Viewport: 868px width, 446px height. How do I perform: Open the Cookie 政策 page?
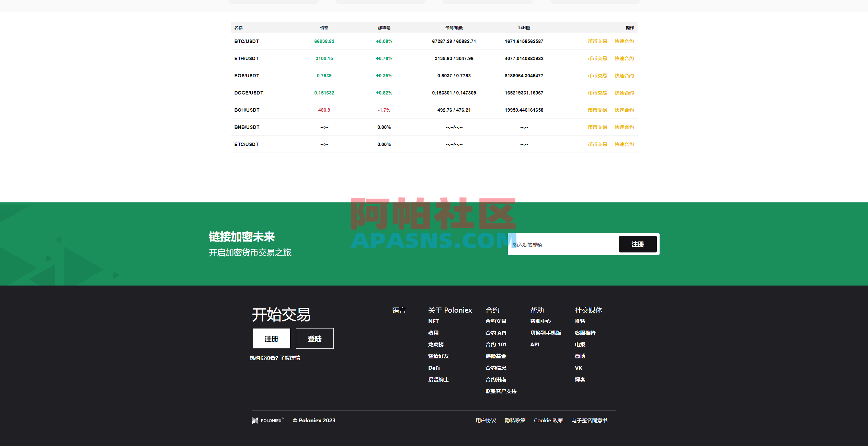pyautogui.click(x=548, y=420)
